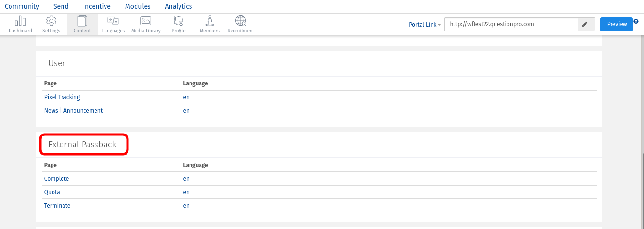The height and width of the screenshot is (229, 644).
Task: Open the Pixel Tracking page link
Action: (x=62, y=97)
